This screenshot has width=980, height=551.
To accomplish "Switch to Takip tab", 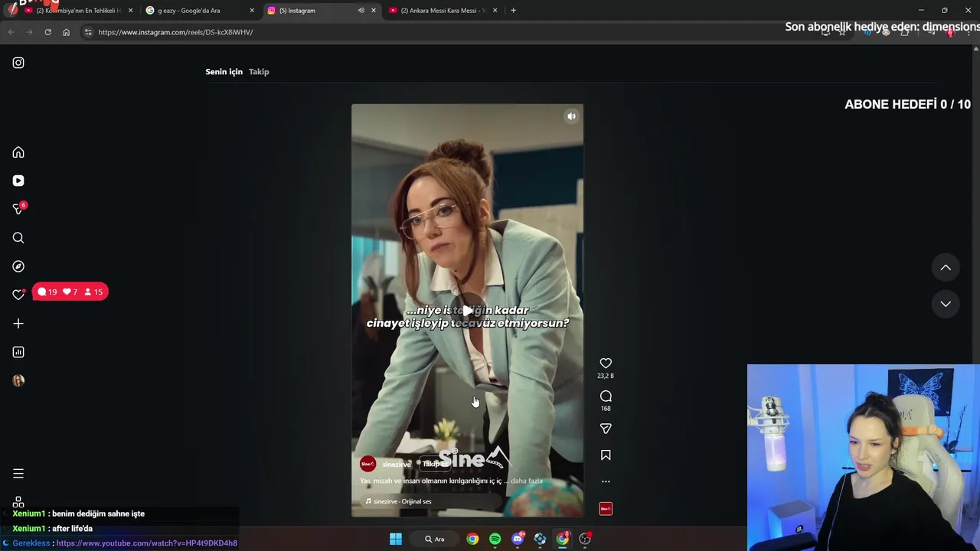I will 259,72.
